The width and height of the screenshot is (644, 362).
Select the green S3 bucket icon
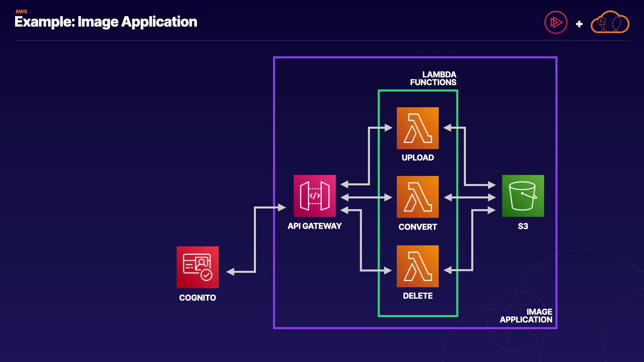point(523,196)
